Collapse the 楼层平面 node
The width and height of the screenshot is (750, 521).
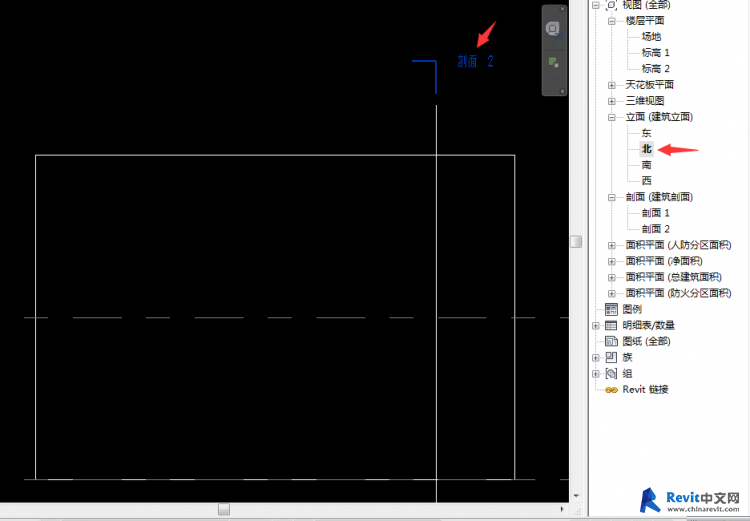pos(611,21)
